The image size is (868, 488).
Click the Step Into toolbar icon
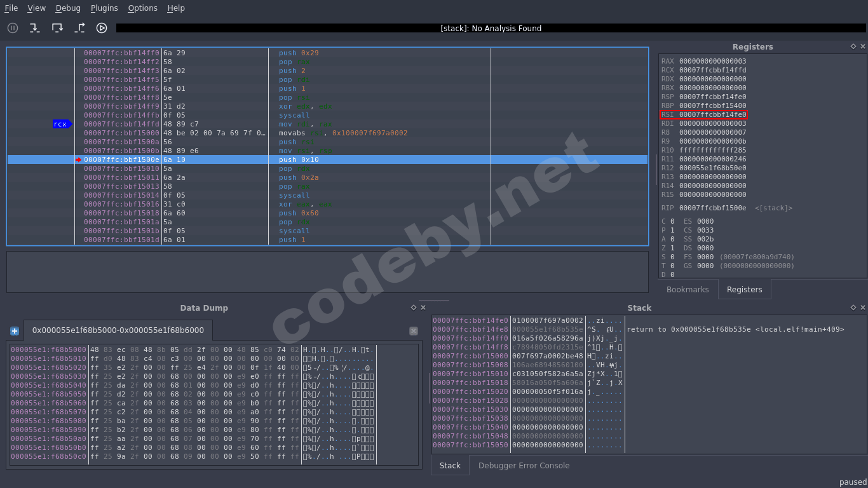point(34,28)
